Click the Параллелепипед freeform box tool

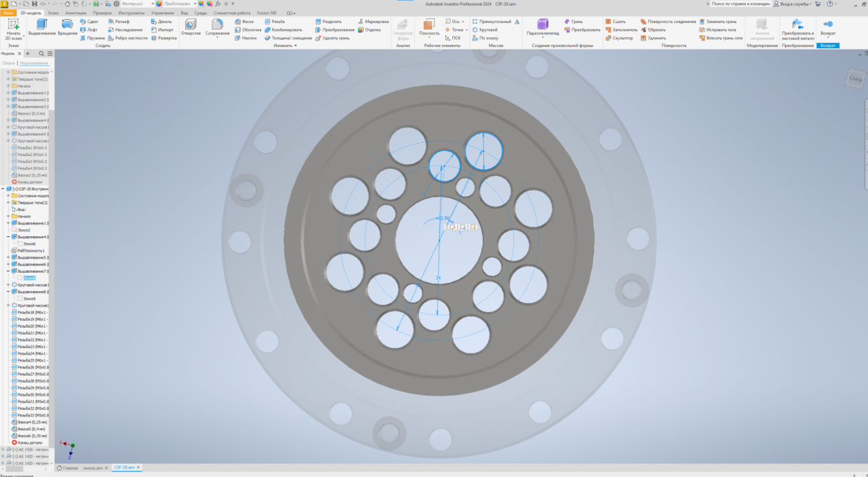542,27
